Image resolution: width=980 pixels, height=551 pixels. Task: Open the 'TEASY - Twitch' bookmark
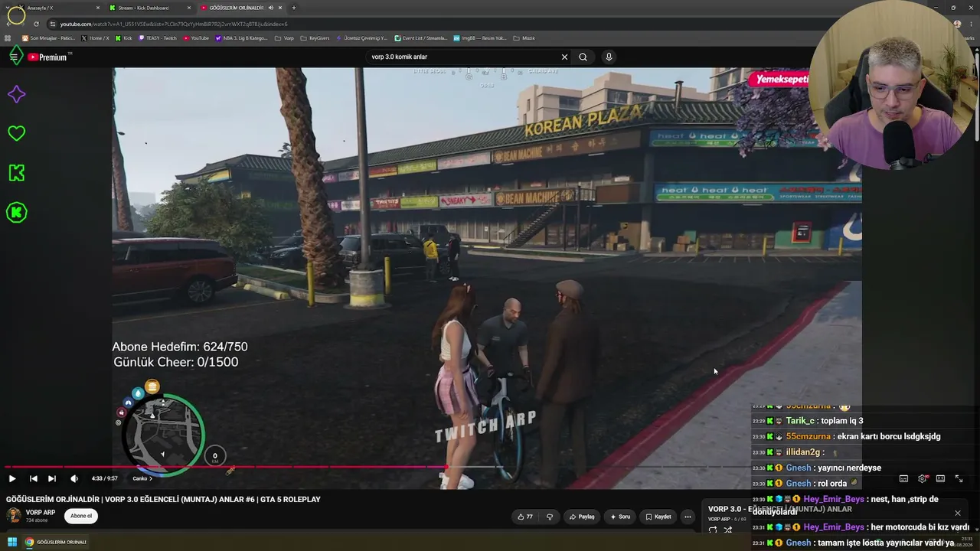tap(158, 38)
